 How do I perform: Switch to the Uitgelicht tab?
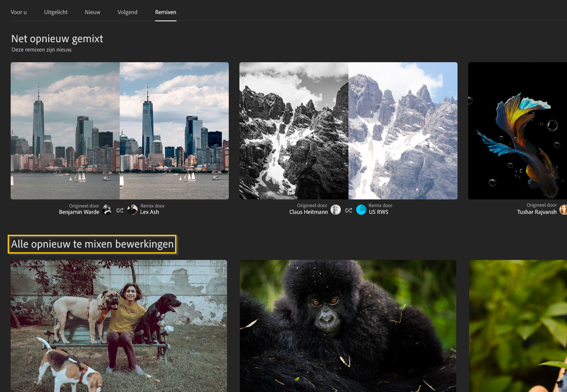click(x=56, y=12)
